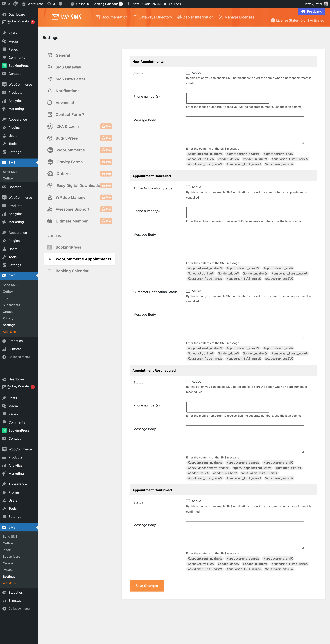Click the General settings grid icon
The image size is (330, 644).
[x=50, y=55]
